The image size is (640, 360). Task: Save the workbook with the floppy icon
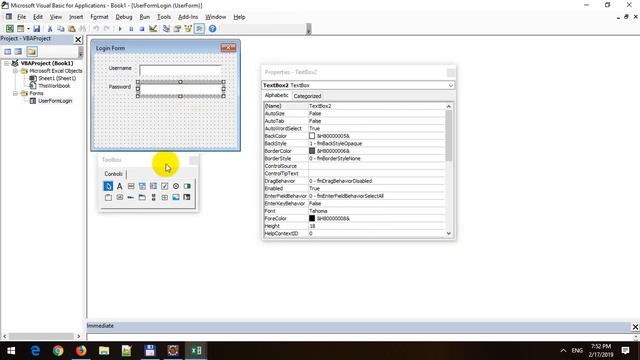click(37, 29)
